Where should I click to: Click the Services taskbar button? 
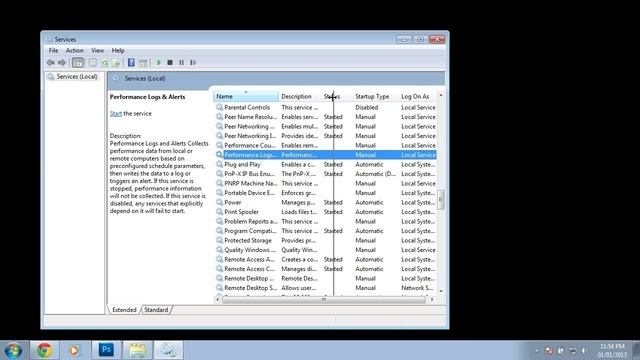[168, 350]
